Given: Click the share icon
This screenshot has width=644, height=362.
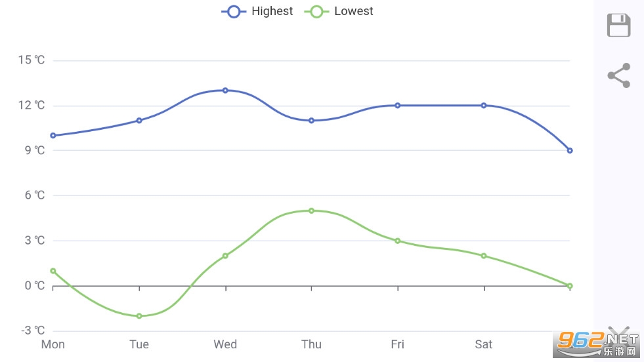Looking at the screenshot, I should [618, 75].
